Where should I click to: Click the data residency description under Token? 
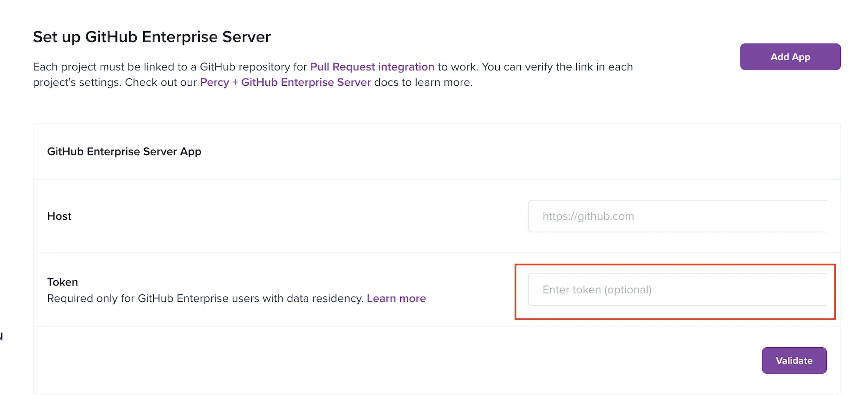click(x=205, y=299)
